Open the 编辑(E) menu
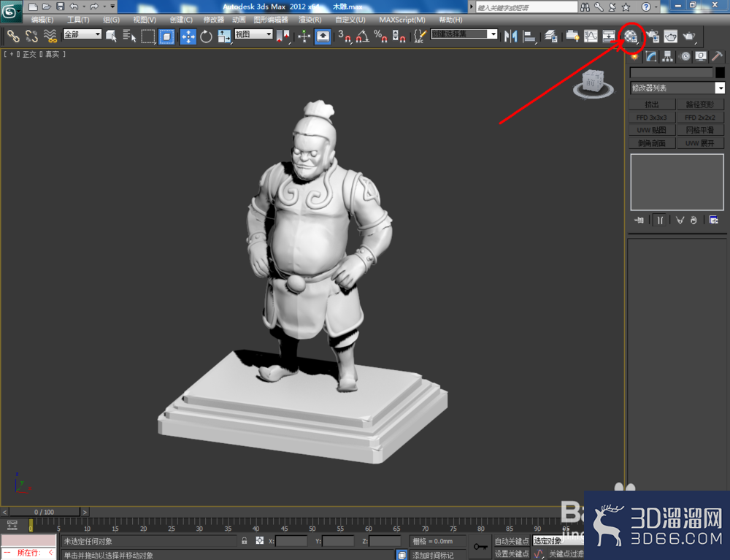 [42, 20]
